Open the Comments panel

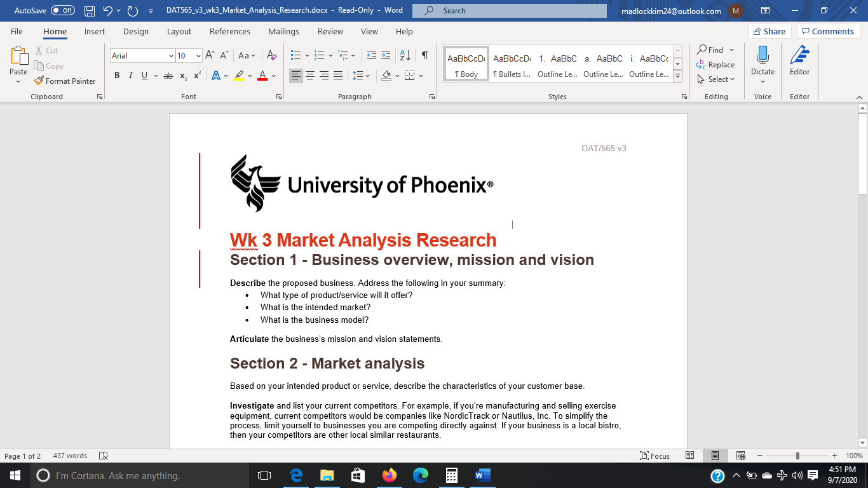pos(828,30)
